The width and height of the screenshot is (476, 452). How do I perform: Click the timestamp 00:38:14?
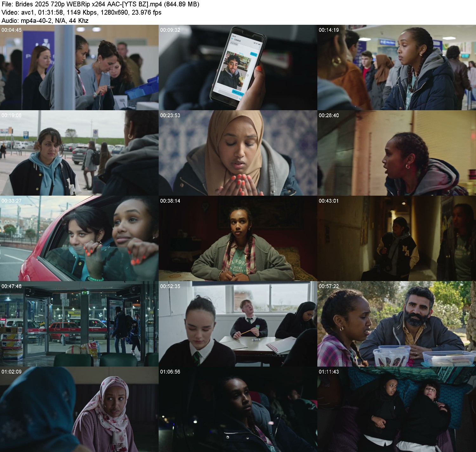170,201
